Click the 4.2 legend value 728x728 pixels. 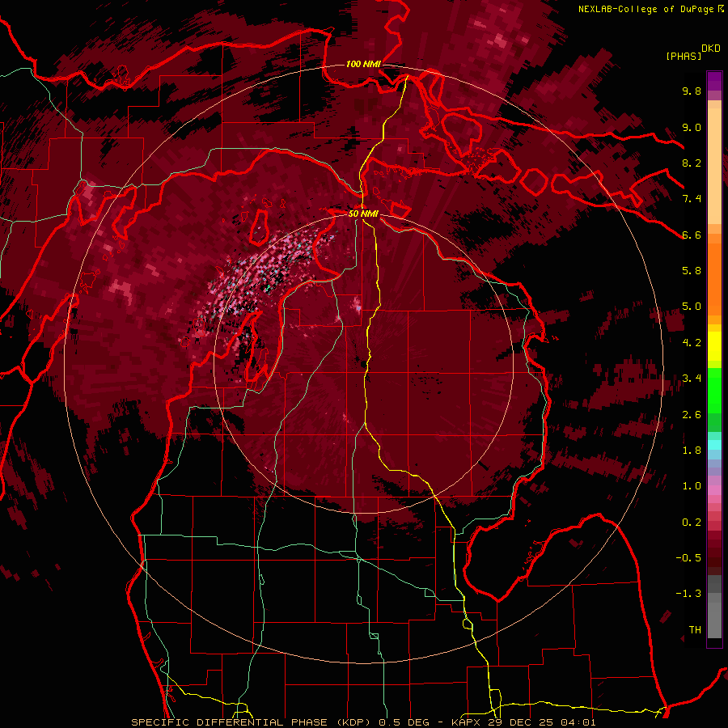(x=692, y=343)
